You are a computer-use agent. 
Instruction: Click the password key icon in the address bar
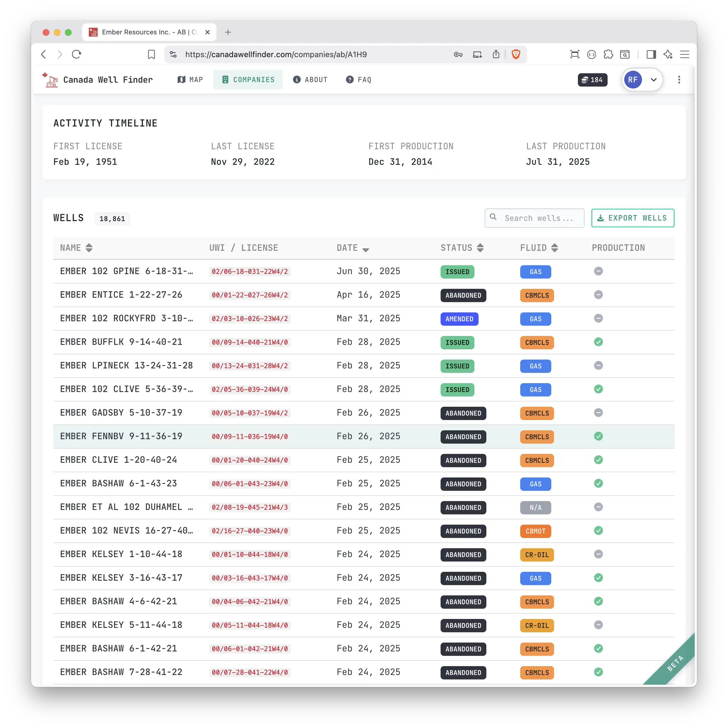458,54
